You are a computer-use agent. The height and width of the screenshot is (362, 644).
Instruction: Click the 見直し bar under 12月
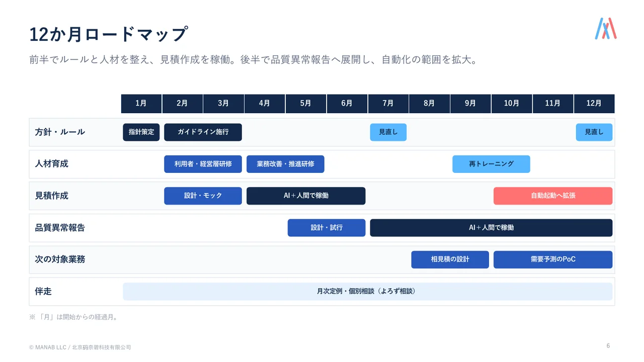(x=594, y=132)
